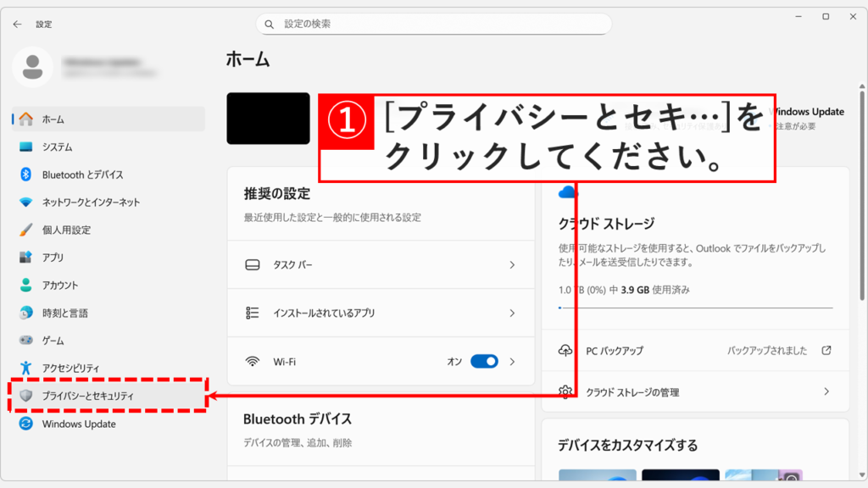Expand the タスク バー settings row
Screen dimensions: 868x488
[511, 265]
